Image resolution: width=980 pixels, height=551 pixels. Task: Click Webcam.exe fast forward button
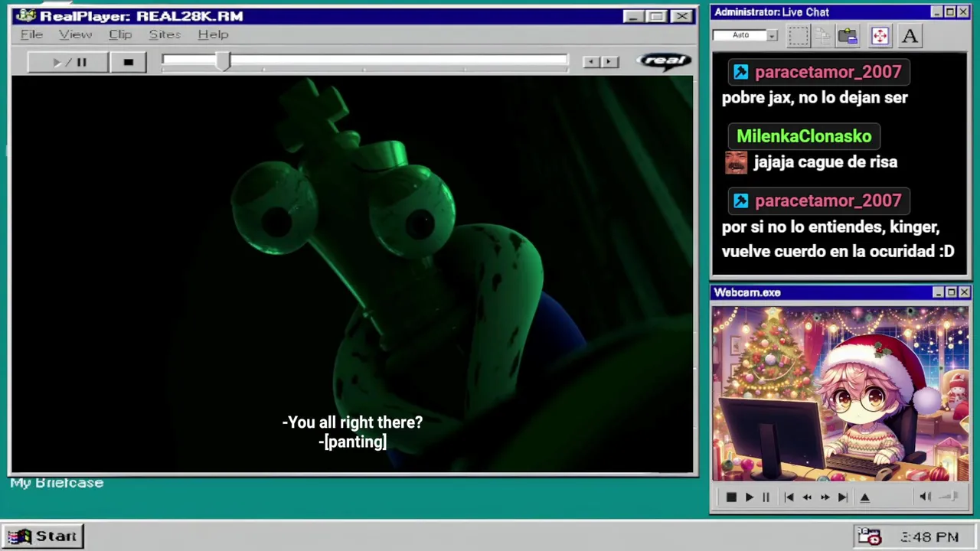(825, 497)
